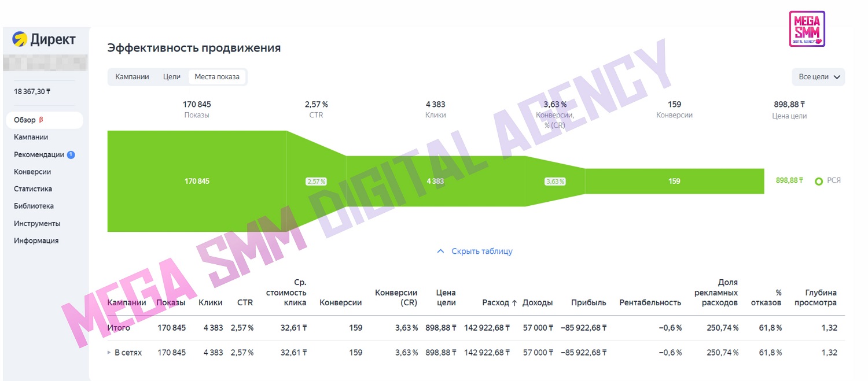This screenshot has height=381, width=868.
Task: Open Инструменты in the sidebar
Action: [x=37, y=223]
